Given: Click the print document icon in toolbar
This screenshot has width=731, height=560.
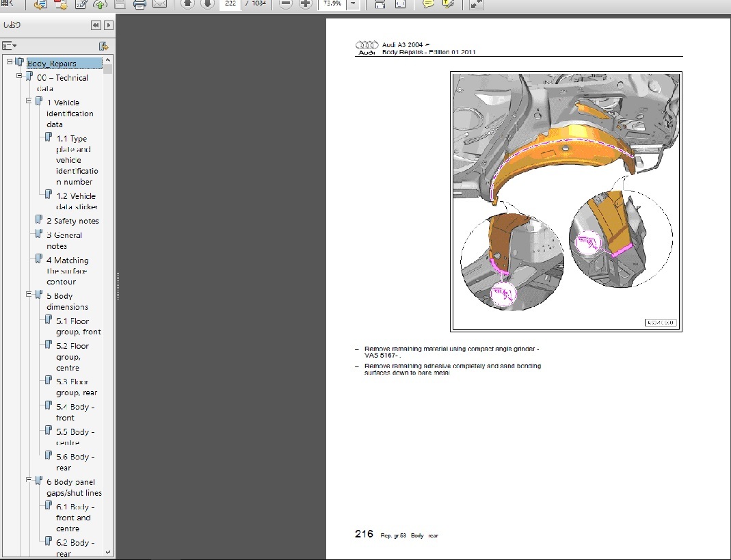Looking at the screenshot, I should (139, 4).
